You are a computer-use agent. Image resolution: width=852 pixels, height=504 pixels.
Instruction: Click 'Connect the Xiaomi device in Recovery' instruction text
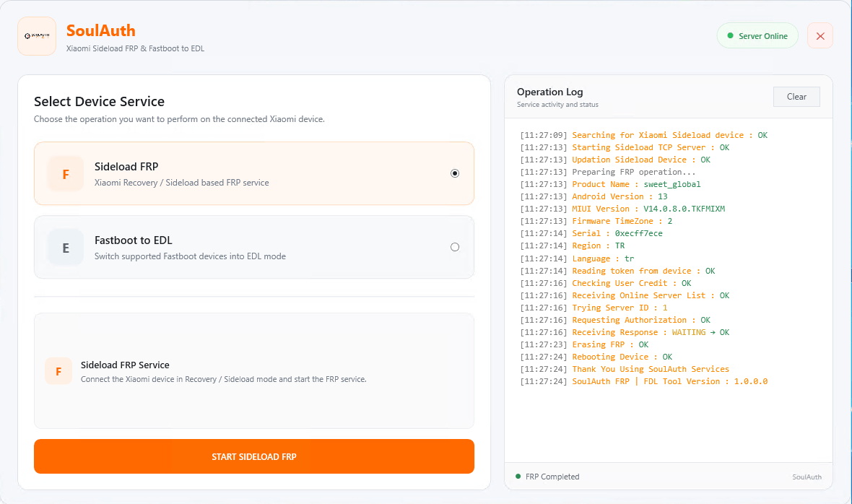(223, 379)
